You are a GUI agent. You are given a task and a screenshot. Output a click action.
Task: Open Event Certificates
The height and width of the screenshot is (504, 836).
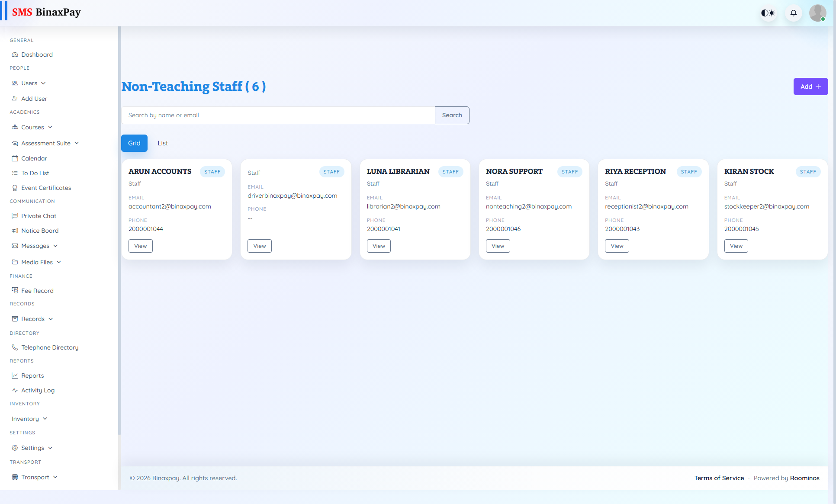point(46,187)
